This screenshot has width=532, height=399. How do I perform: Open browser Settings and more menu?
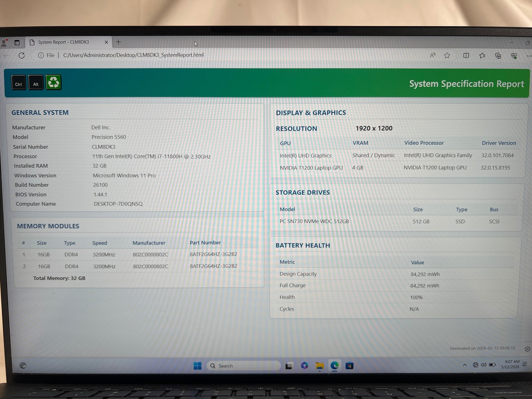click(529, 56)
